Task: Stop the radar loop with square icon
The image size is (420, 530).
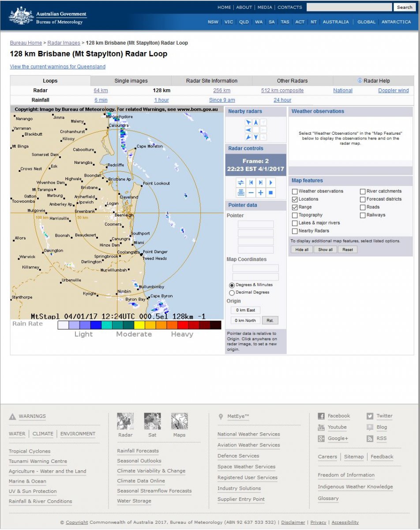Action: point(271,193)
